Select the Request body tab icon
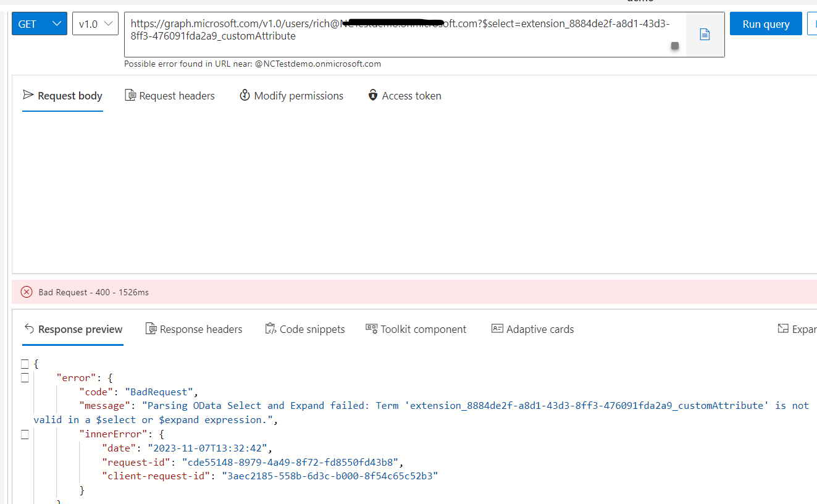Viewport: 817px width, 504px height. (28, 96)
